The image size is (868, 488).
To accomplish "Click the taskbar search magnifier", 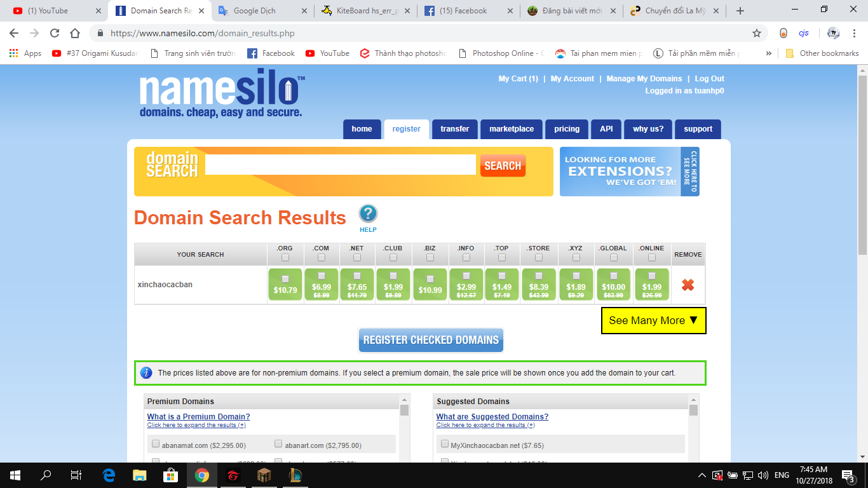I will coord(46,475).
